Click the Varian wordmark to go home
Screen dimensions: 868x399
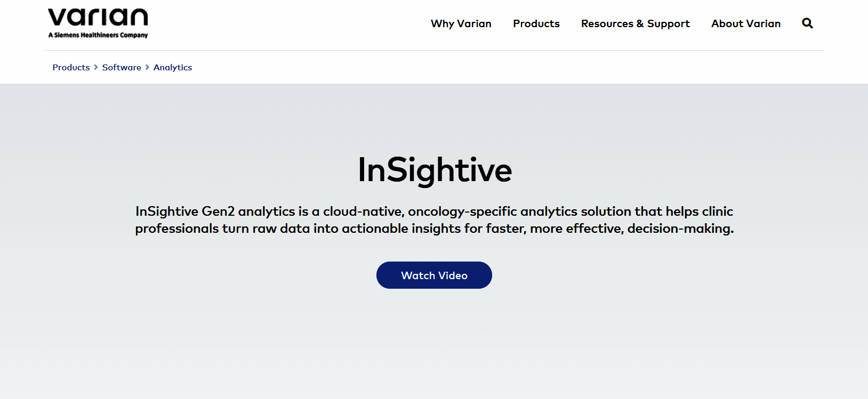pos(98,18)
